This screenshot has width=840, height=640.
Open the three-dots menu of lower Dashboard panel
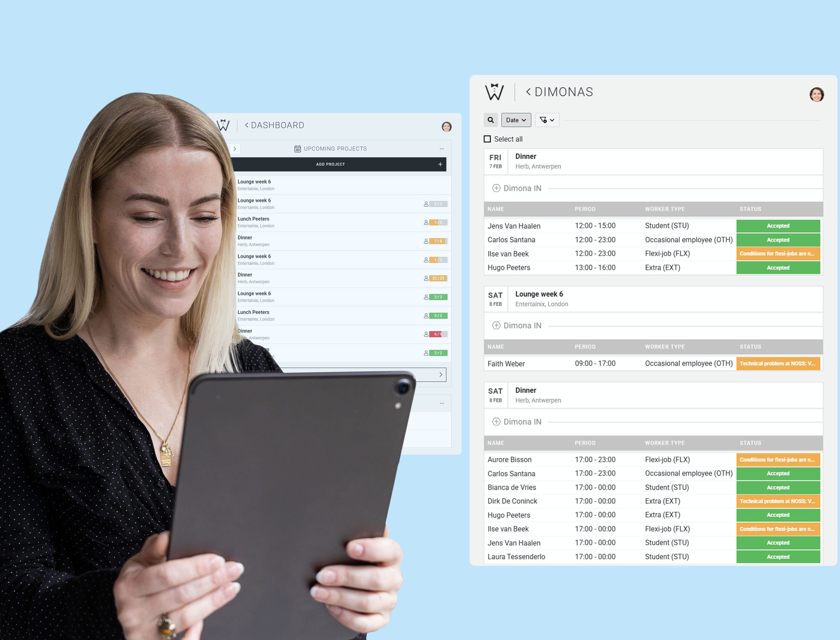coord(442,404)
